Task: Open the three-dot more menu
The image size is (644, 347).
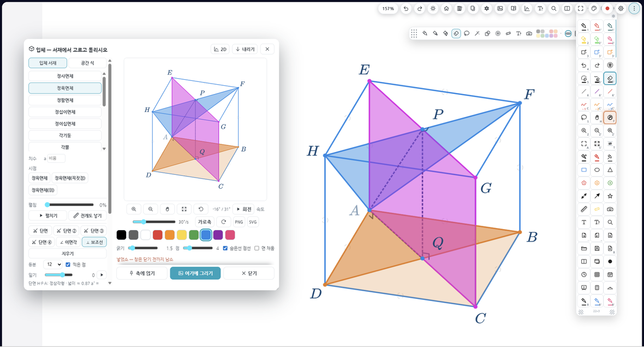Action: pos(634,9)
